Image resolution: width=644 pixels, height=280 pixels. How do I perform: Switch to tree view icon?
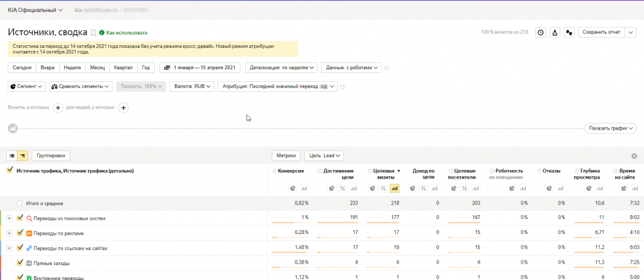click(x=23, y=155)
